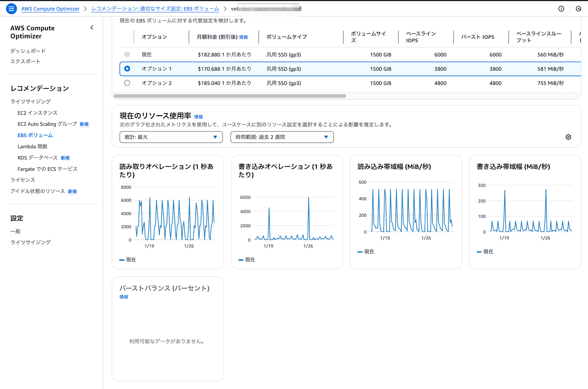Go to AWS Compute Optimizer breadcrumb link

[x=50, y=9]
